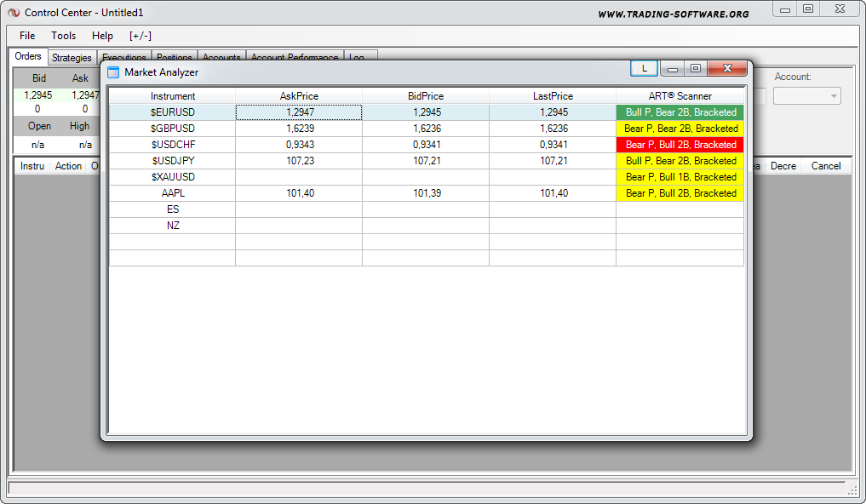Select the Orders tab
Viewport: 866px width, 504px height.
[28, 56]
